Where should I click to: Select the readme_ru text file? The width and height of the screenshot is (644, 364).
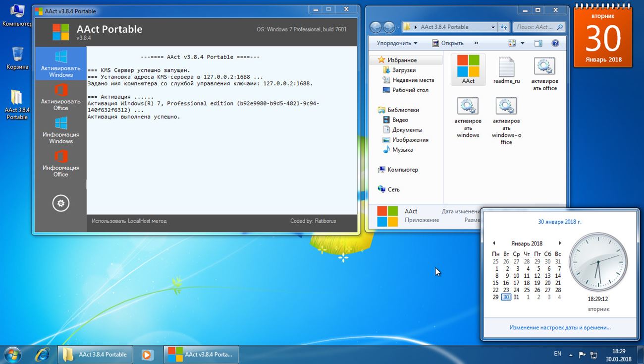click(506, 70)
